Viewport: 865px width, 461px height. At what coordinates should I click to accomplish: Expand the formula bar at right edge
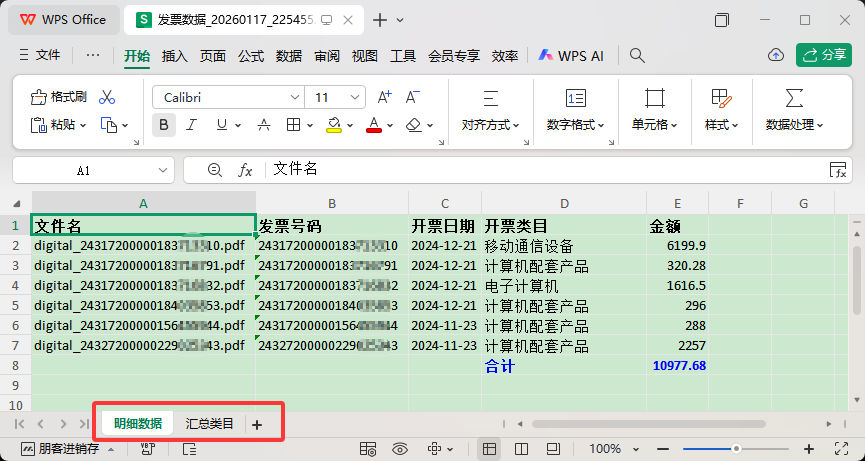click(x=838, y=170)
